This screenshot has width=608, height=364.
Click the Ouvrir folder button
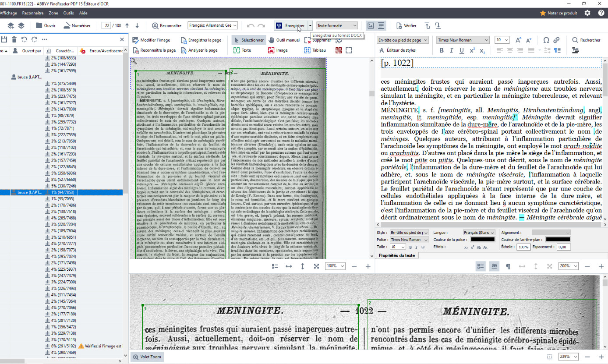click(46, 25)
